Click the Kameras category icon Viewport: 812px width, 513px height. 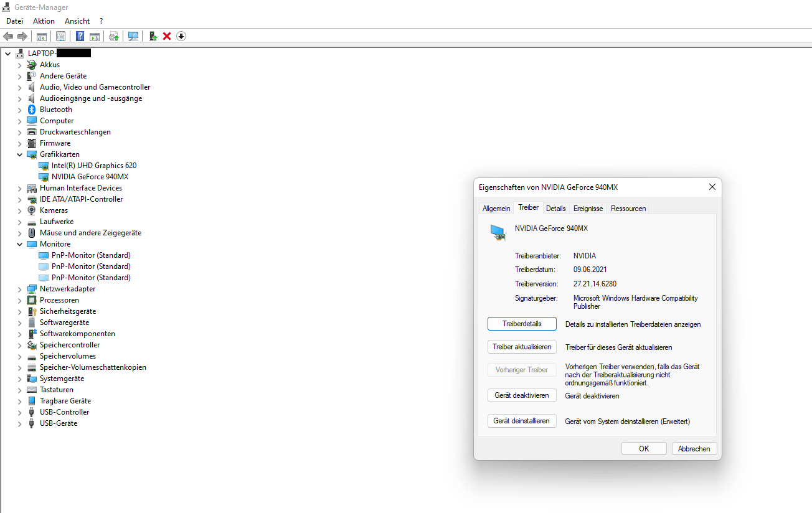click(x=32, y=210)
